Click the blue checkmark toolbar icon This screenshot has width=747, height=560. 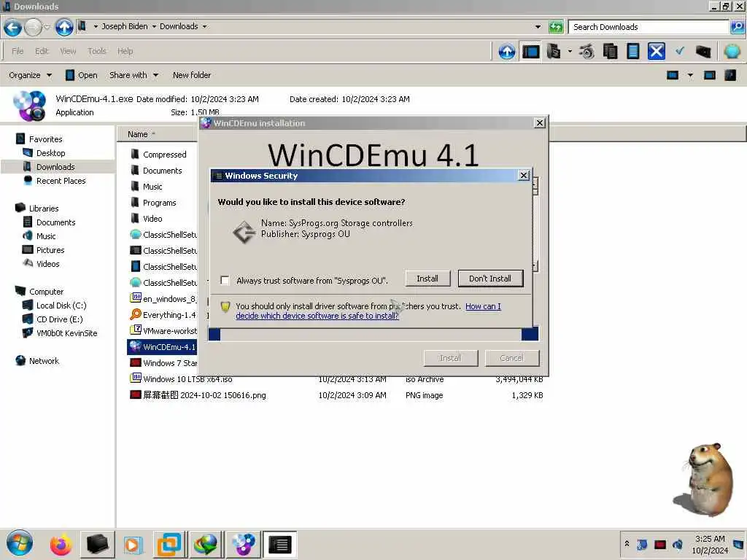pos(680,50)
